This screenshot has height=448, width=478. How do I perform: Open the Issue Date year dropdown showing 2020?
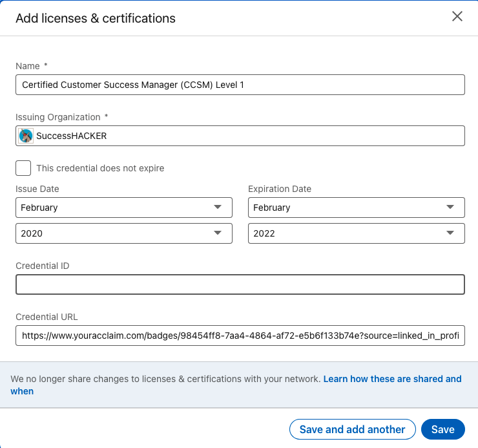point(124,233)
